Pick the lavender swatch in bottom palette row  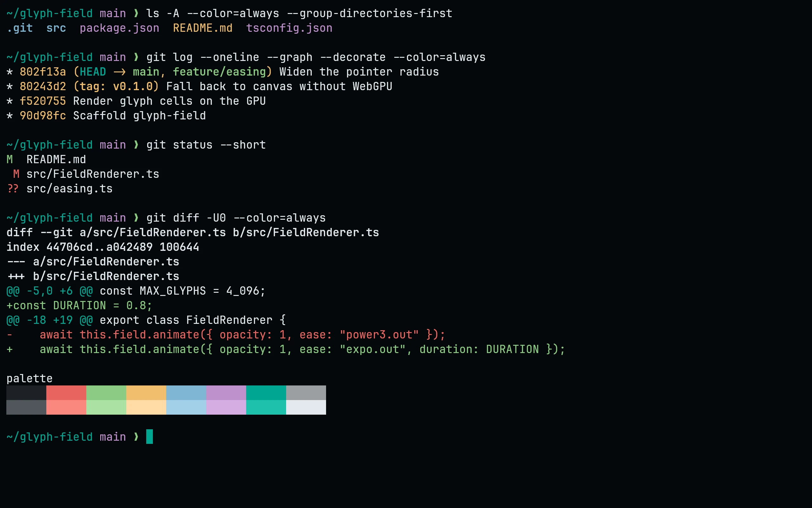click(226, 407)
